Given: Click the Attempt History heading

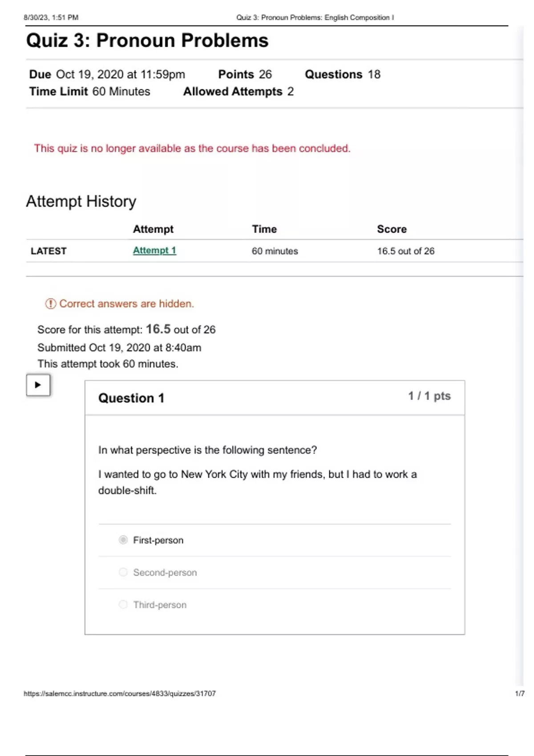Looking at the screenshot, I should click(x=81, y=201).
